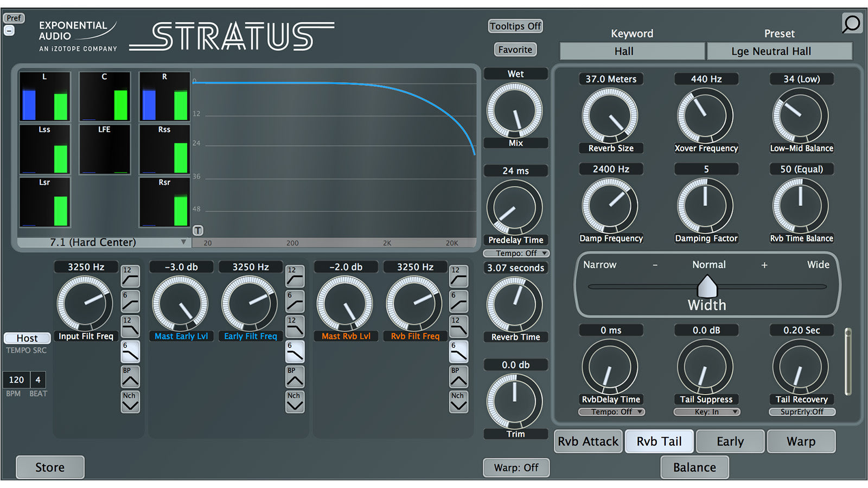Select the Early filter notch (Nch) icon

click(x=295, y=402)
